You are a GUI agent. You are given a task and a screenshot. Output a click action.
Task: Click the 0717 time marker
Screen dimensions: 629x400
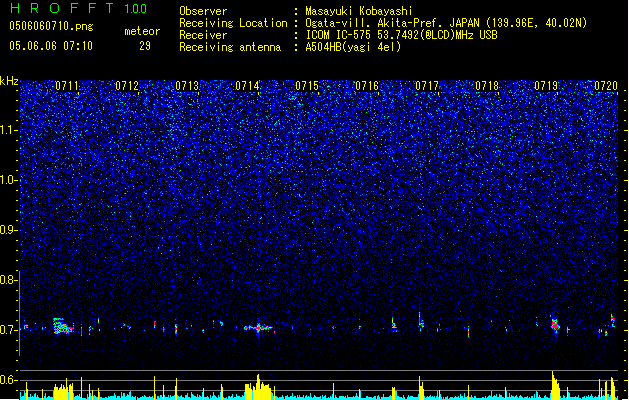[427, 86]
